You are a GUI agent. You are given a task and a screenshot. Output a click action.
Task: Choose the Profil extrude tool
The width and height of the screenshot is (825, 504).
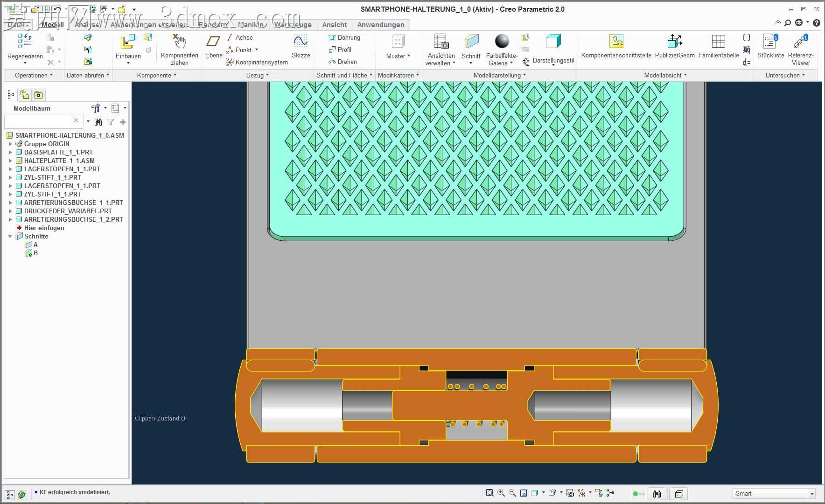(340, 49)
